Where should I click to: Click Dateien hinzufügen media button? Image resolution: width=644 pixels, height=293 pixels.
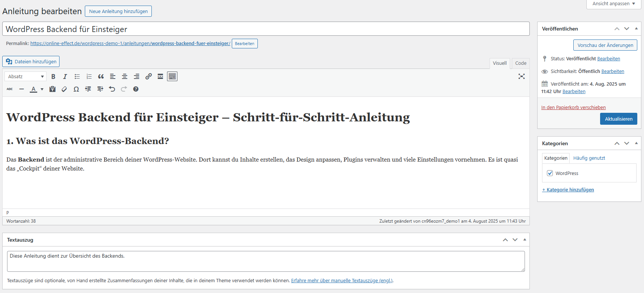tap(31, 61)
